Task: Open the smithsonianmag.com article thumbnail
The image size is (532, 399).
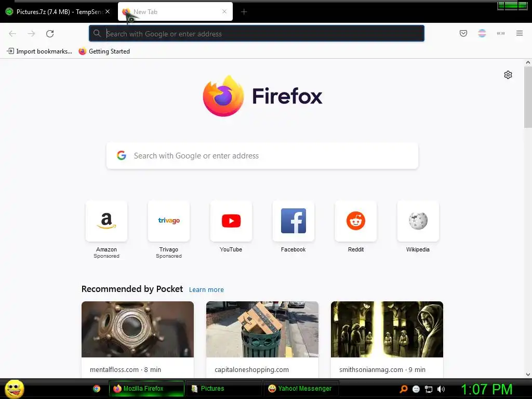Action: click(387, 329)
